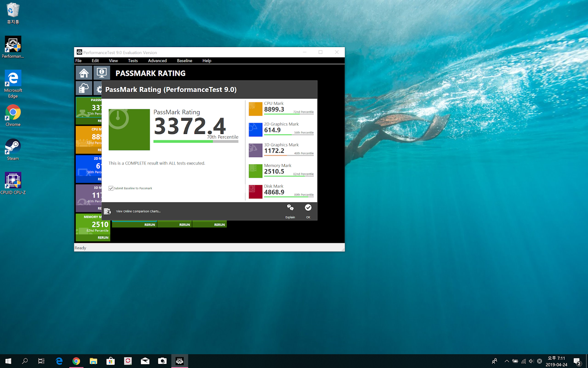Image resolution: width=588 pixels, height=368 pixels.
Task: Click RERUN on the Memory Mark tile
Action: coord(103,238)
